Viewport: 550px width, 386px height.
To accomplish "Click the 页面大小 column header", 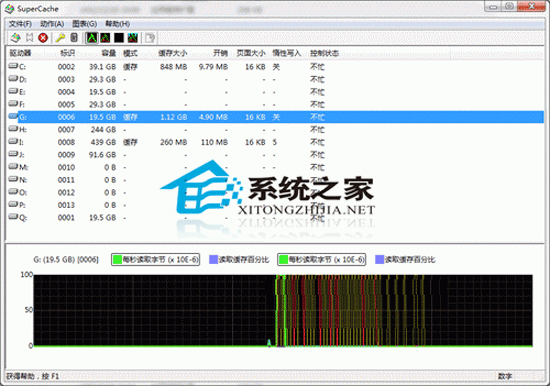I will tap(251, 53).
